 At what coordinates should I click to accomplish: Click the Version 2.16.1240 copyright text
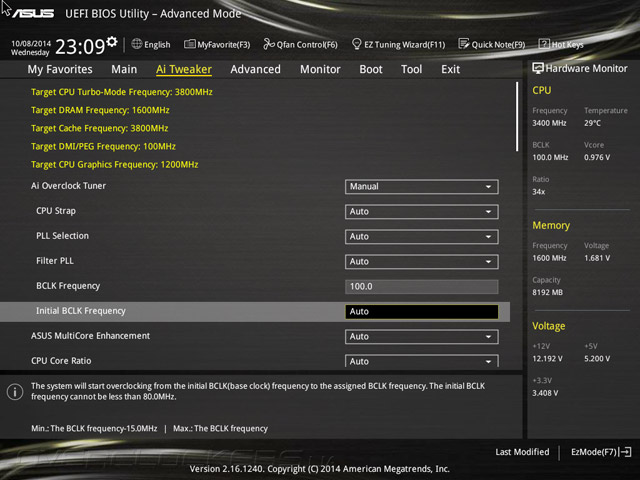pyautogui.click(x=320, y=469)
